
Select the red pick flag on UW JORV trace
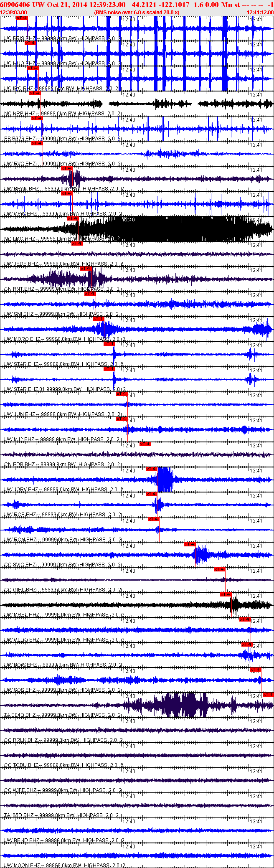151,469
